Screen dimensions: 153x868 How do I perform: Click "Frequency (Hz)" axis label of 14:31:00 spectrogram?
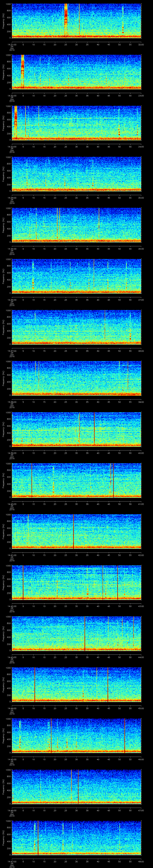click(x=3, y=21)
